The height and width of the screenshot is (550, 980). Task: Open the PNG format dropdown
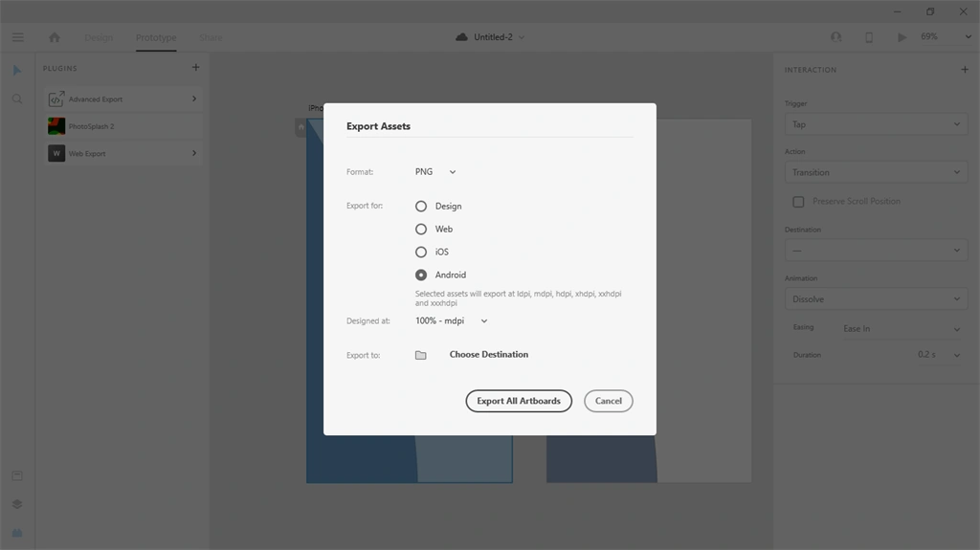tap(435, 172)
